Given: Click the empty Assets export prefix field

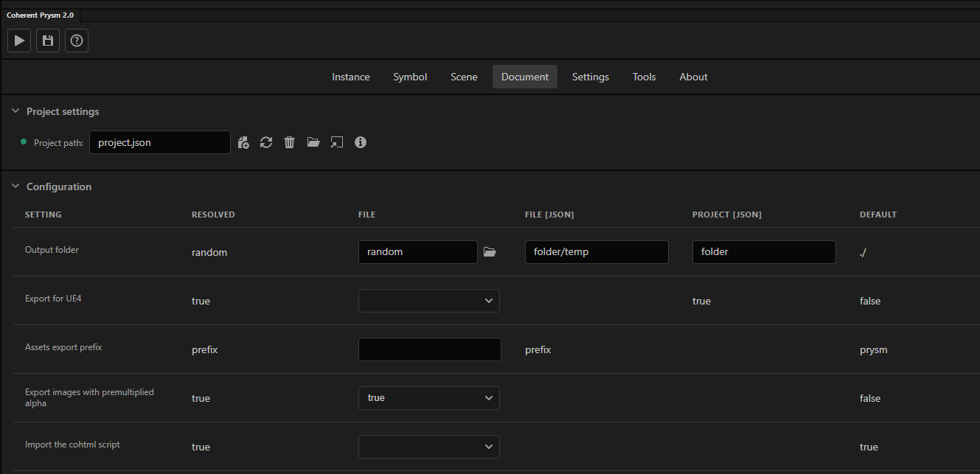Looking at the screenshot, I should pyautogui.click(x=430, y=349).
